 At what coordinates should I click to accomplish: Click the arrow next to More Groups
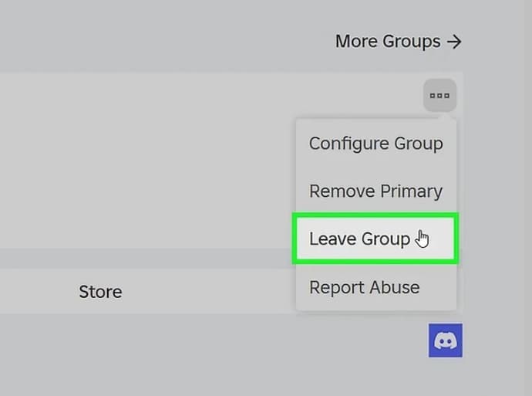[454, 42]
